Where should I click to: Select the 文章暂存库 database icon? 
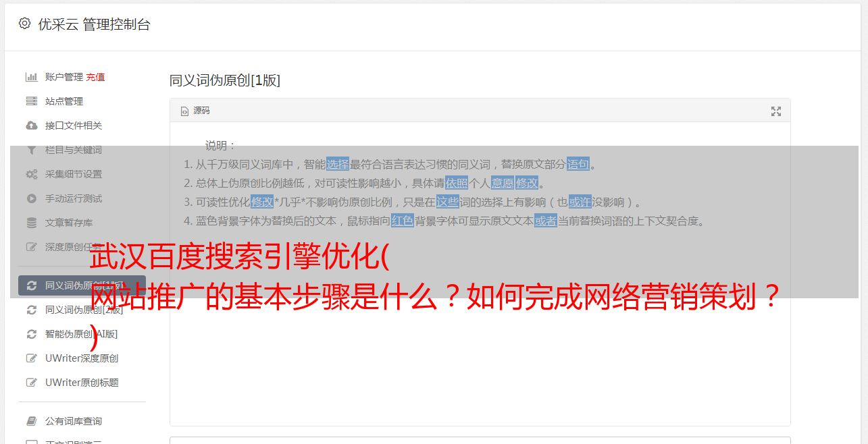click(x=31, y=223)
